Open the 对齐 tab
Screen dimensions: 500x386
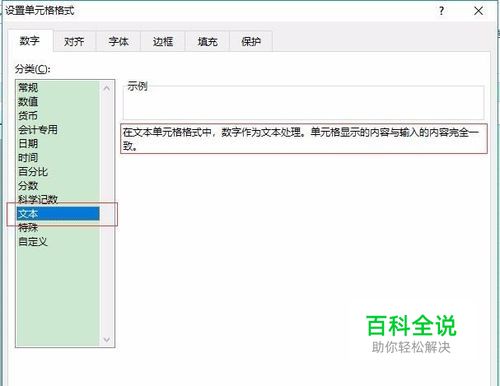point(74,41)
